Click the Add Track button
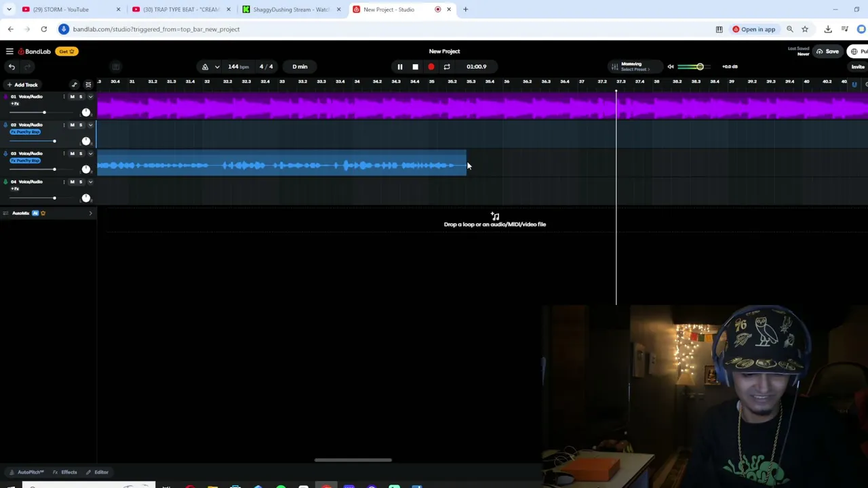Screen dimensions: 868x488 pos(22,85)
